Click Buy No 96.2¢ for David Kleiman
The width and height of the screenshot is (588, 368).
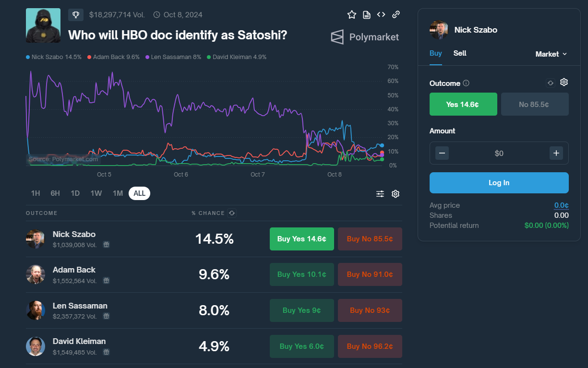tap(370, 346)
